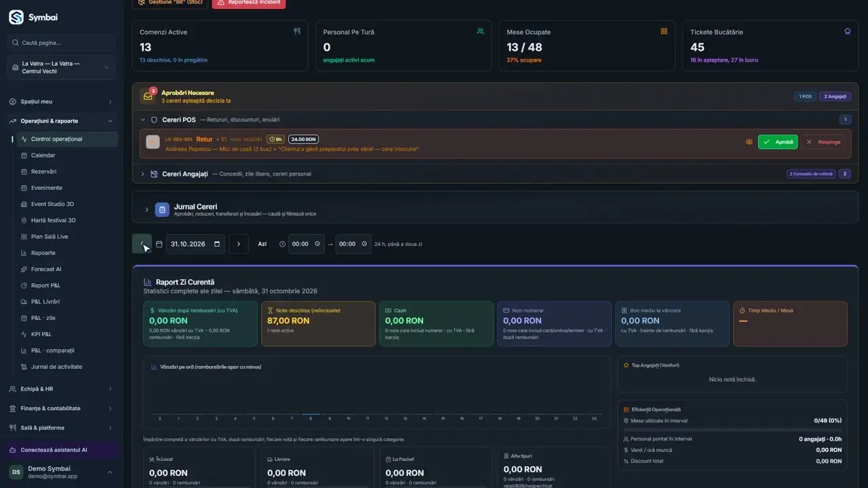Collapse the Operațiuni & rapoarte section
The width and height of the screenshot is (868, 488).
61,121
